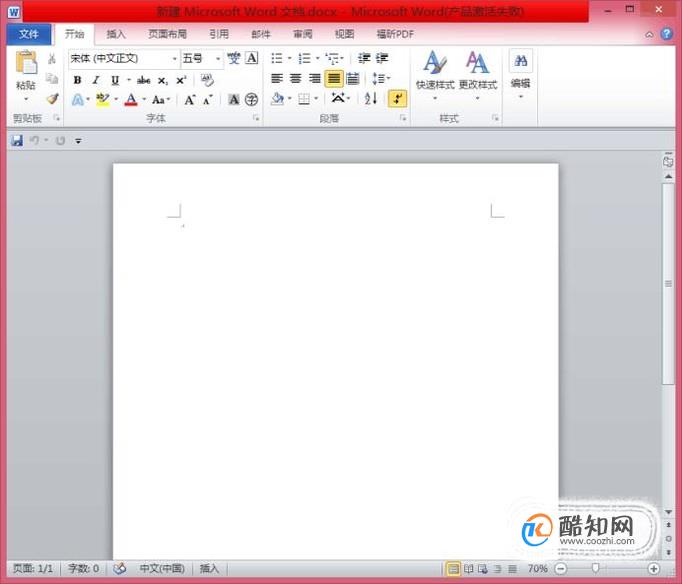Toggle strikethrough formatting
This screenshot has height=584, width=682.
(144, 80)
